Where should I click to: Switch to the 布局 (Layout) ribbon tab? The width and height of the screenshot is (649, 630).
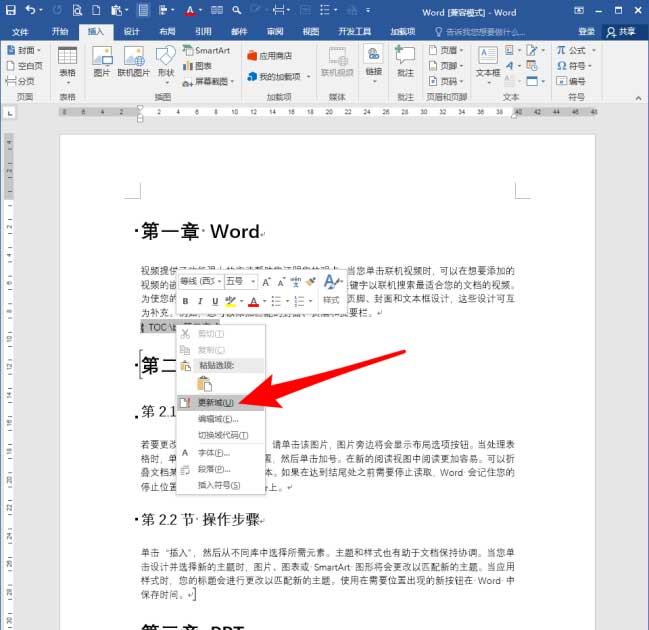[167, 31]
